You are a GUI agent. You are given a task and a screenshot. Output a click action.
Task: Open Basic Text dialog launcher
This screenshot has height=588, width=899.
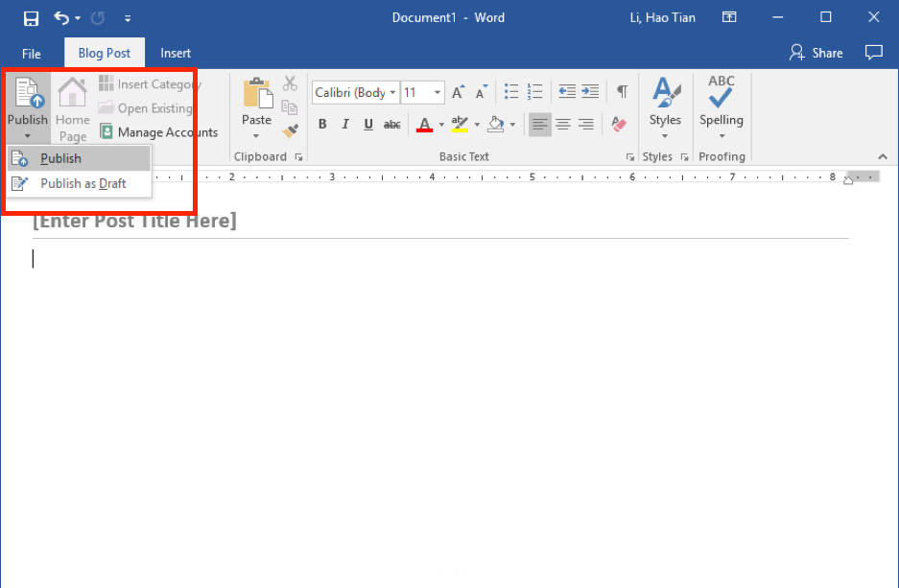tap(630, 157)
